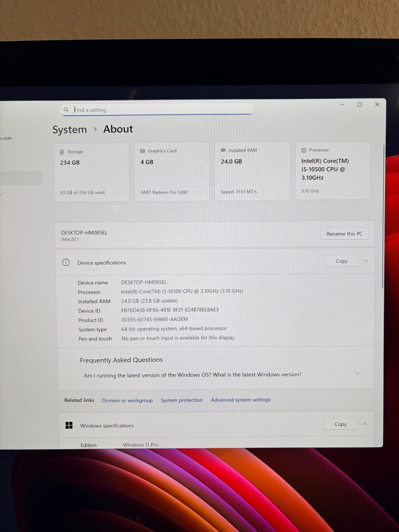Collapse the Device specifications section
This screenshot has height=532, width=399.
point(366,261)
